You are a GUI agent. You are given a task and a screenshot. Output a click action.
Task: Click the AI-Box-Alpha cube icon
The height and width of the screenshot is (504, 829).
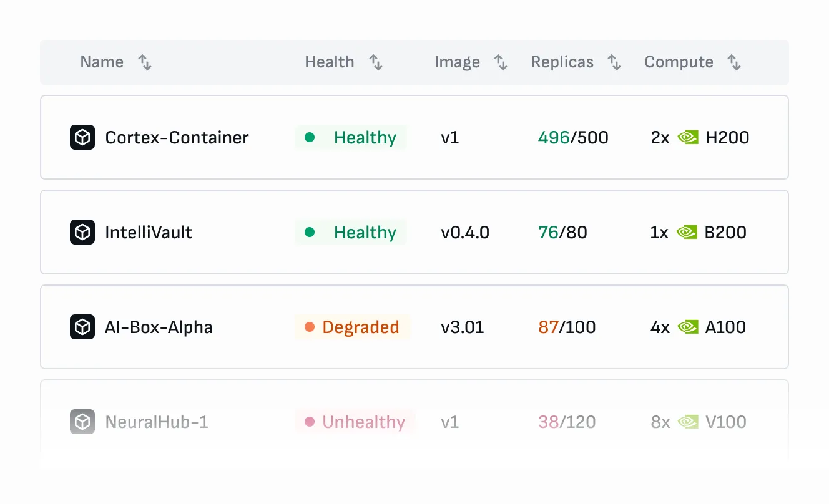tap(82, 327)
